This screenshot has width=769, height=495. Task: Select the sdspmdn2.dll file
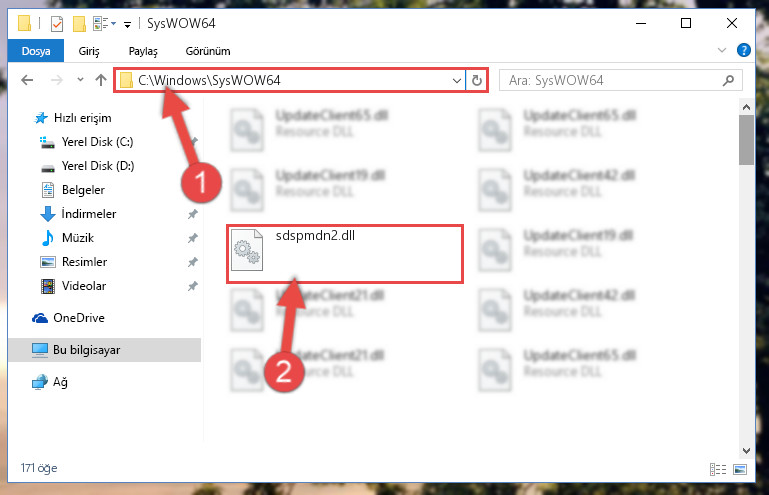345,254
